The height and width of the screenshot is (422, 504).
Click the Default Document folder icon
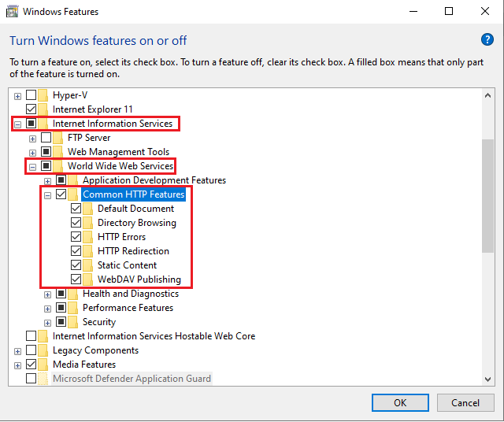click(87, 209)
